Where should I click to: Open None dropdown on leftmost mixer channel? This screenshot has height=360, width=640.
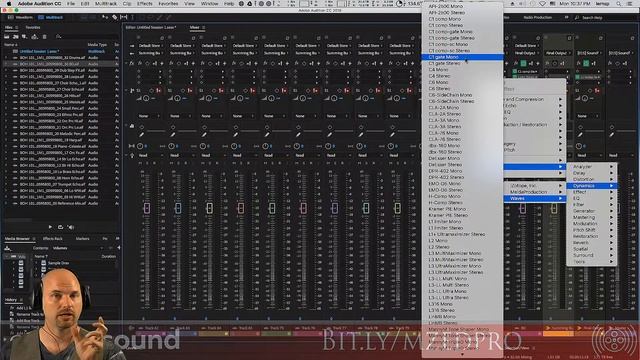[x=149, y=116]
